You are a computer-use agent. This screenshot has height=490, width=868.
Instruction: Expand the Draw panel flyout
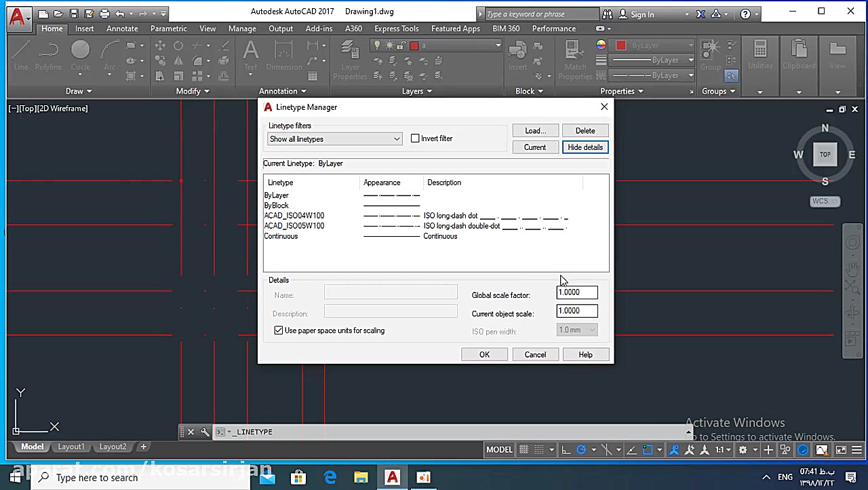[79, 91]
